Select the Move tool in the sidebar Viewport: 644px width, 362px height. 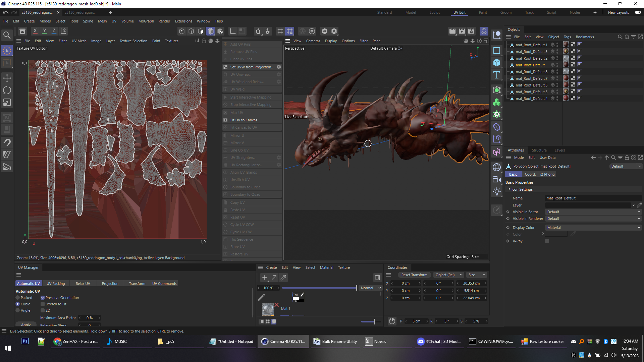[x=7, y=78]
